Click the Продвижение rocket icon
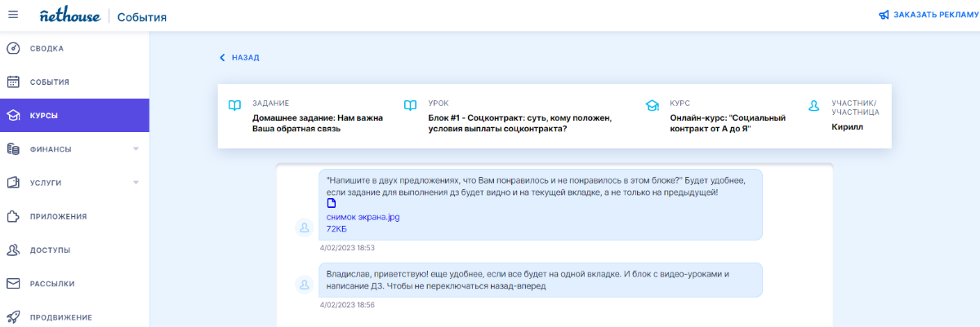This screenshot has height=327, width=980. pos(13,317)
